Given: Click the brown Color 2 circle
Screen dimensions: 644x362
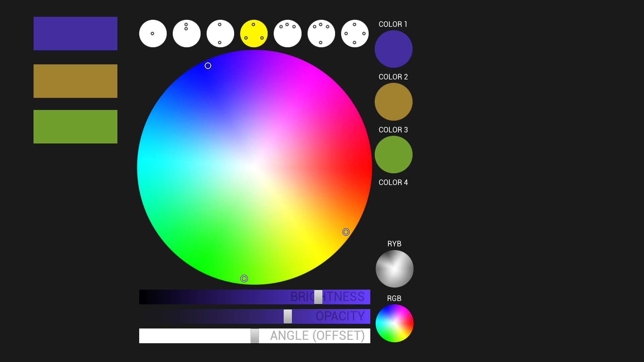Looking at the screenshot, I should pos(393,102).
